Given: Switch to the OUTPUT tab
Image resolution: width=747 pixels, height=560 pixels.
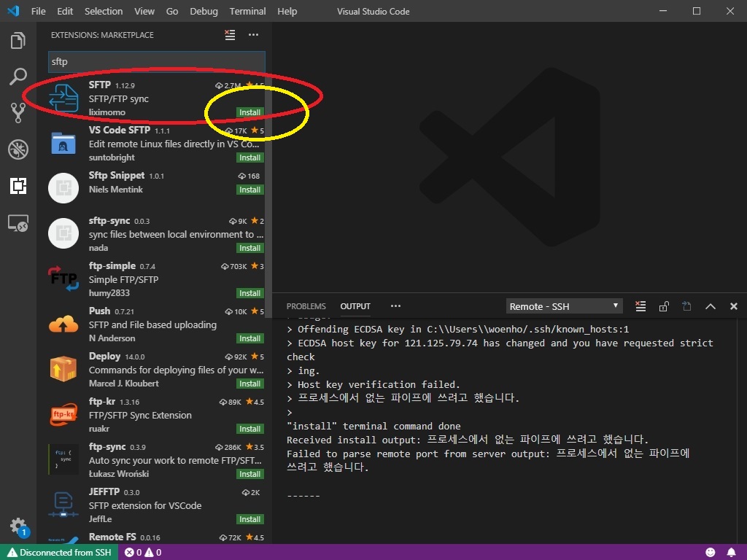Looking at the screenshot, I should click(355, 306).
